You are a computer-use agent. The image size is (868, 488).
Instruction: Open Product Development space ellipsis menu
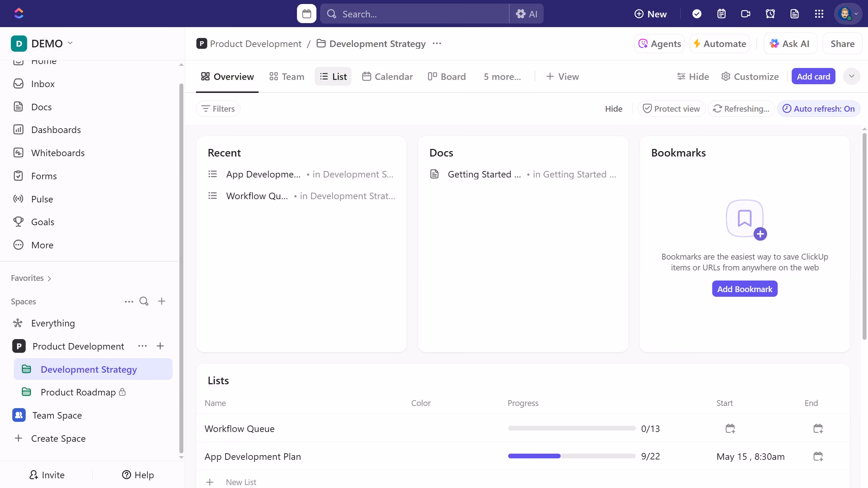pos(142,346)
